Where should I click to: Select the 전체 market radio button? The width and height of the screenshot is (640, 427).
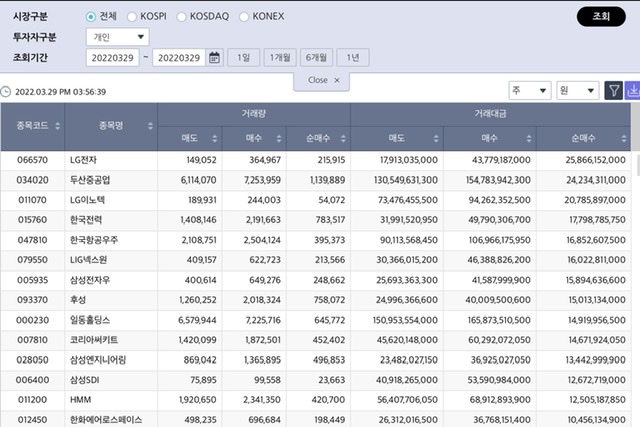91,17
